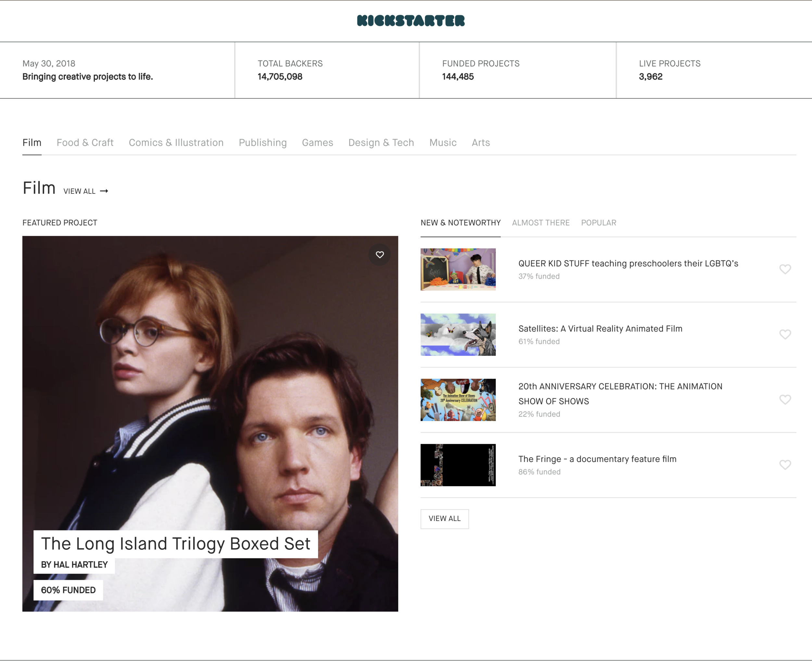Viewport: 812px width, 670px height.
Task: Click the 60% FUNDED label
Action: (x=68, y=590)
